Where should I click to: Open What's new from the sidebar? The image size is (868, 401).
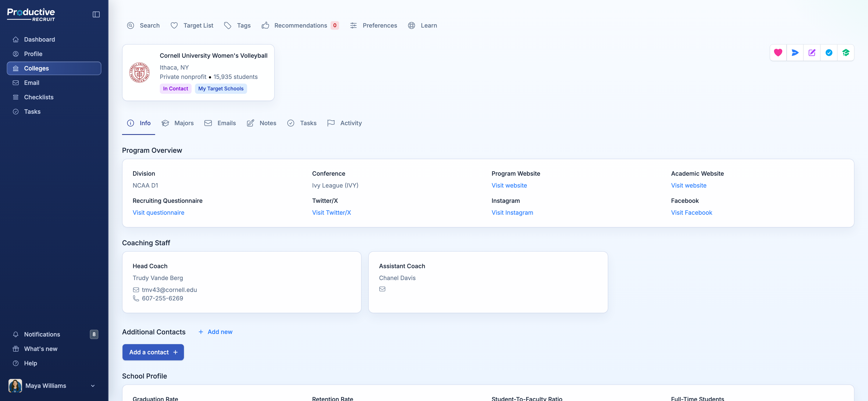pyautogui.click(x=54, y=349)
